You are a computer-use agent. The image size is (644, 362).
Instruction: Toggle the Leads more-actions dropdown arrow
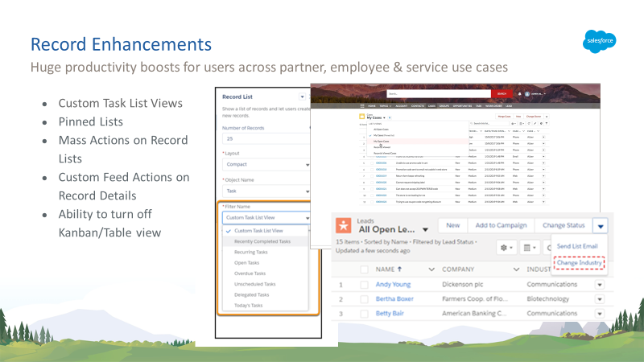601,226
